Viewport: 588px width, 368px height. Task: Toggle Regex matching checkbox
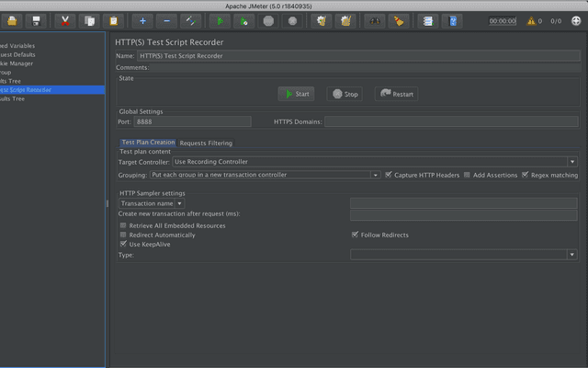pos(525,175)
